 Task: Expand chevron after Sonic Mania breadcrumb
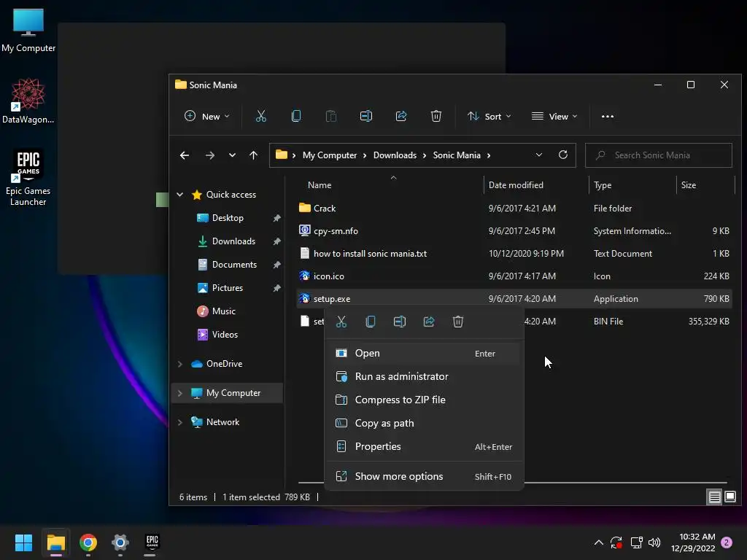489,155
